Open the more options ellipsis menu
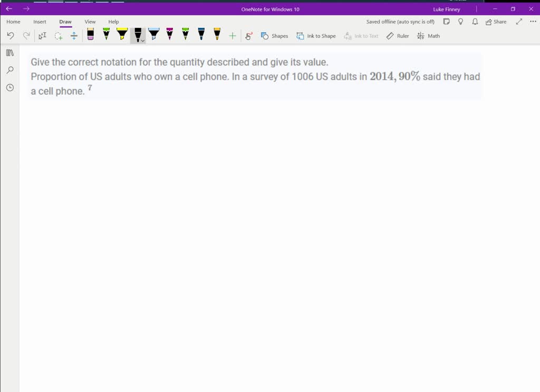Viewport: 540px width, 392px height. [532, 22]
